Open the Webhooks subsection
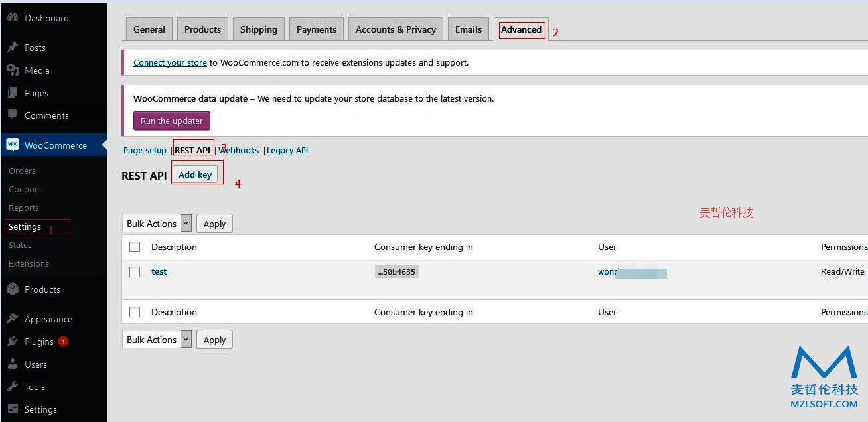The height and width of the screenshot is (422, 868). pos(239,150)
